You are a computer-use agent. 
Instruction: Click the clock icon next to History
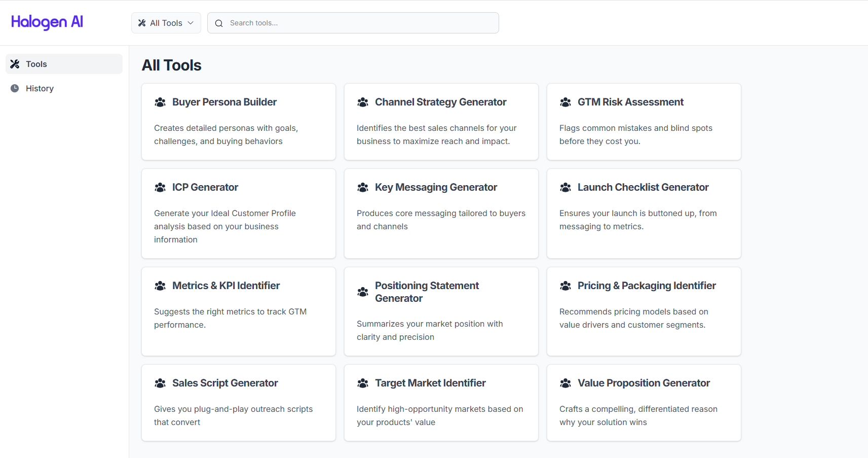pyautogui.click(x=15, y=88)
